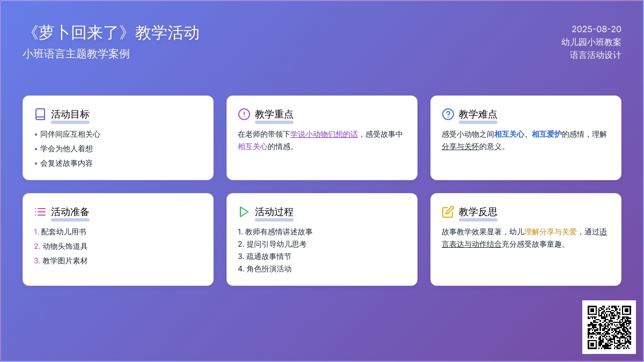644x362 pixels.
Task: Click the list icon beside 活动准备
Action: pos(40,212)
